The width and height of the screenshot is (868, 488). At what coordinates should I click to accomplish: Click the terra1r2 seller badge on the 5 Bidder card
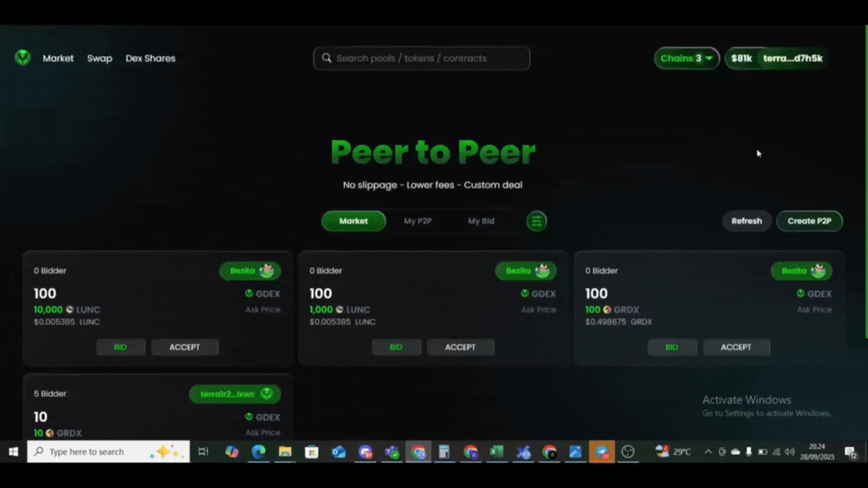click(x=235, y=394)
